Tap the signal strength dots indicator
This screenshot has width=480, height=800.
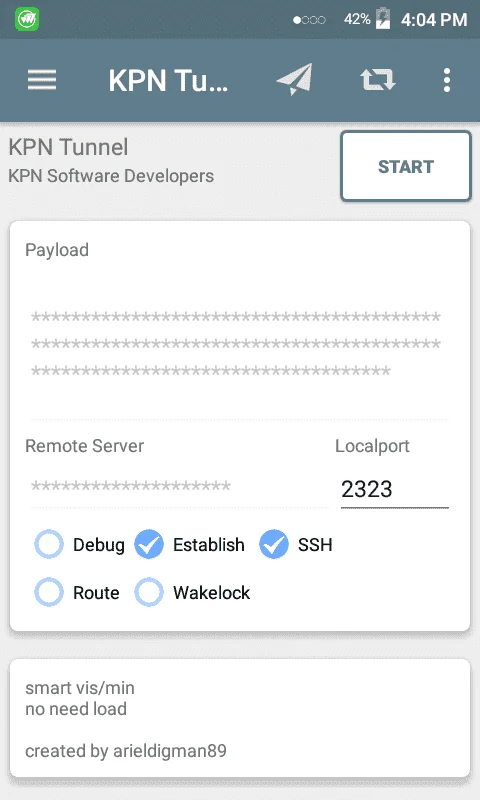(x=309, y=20)
